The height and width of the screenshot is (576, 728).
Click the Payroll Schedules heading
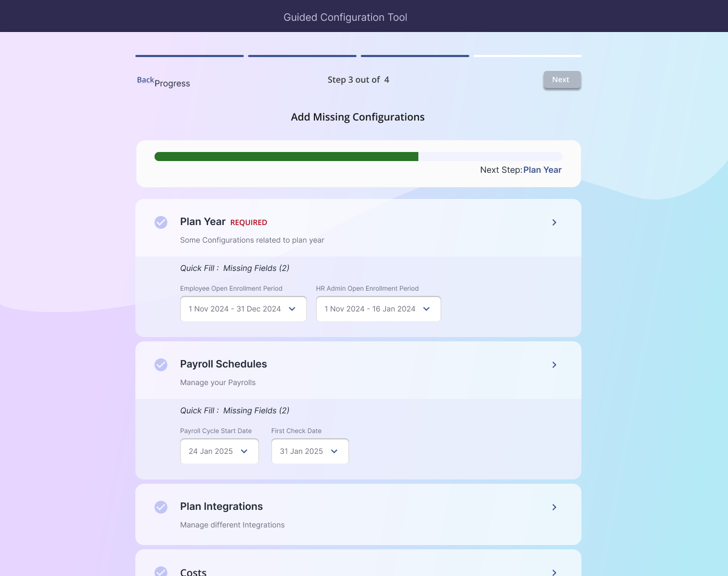[x=223, y=364]
